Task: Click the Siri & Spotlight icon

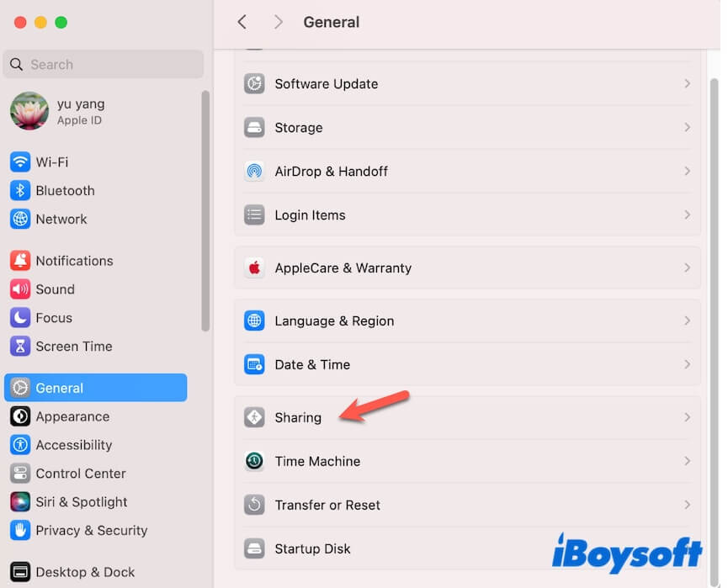Action: [20, 502]
